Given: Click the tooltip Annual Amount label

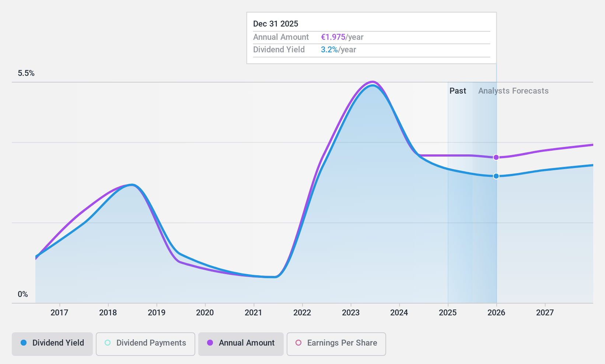Looking at the screenshot, I should (281, 37).
